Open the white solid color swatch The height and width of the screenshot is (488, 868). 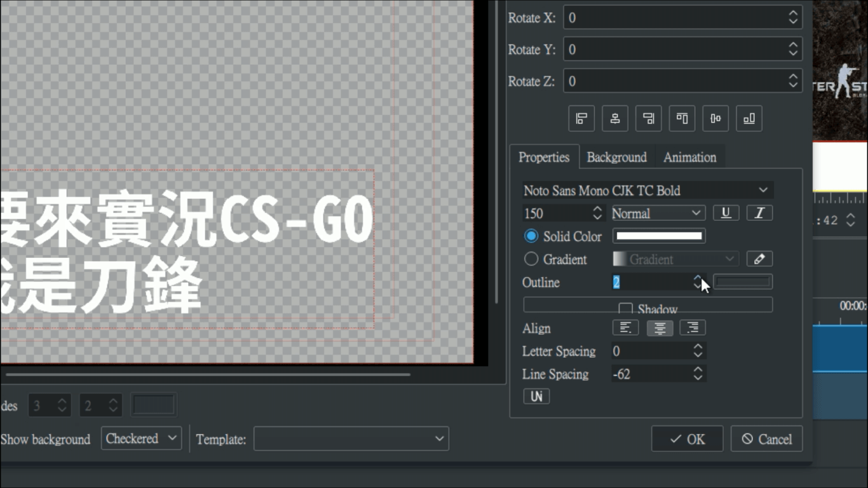[659, 236]
